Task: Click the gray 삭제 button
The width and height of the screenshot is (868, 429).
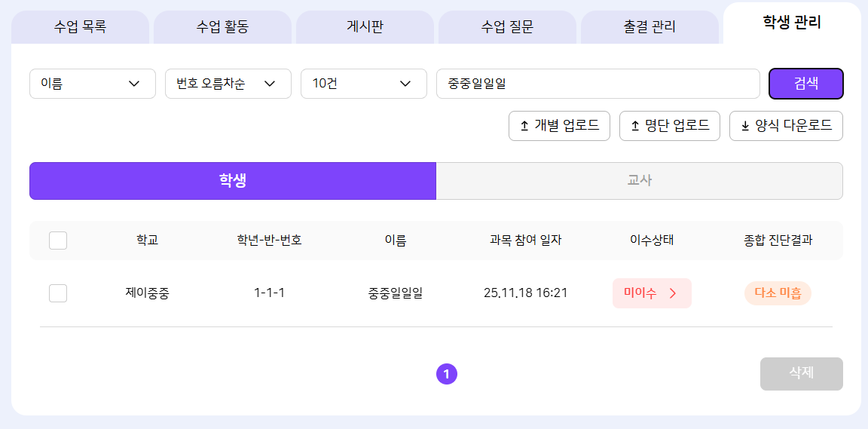Action: [801, 373]
